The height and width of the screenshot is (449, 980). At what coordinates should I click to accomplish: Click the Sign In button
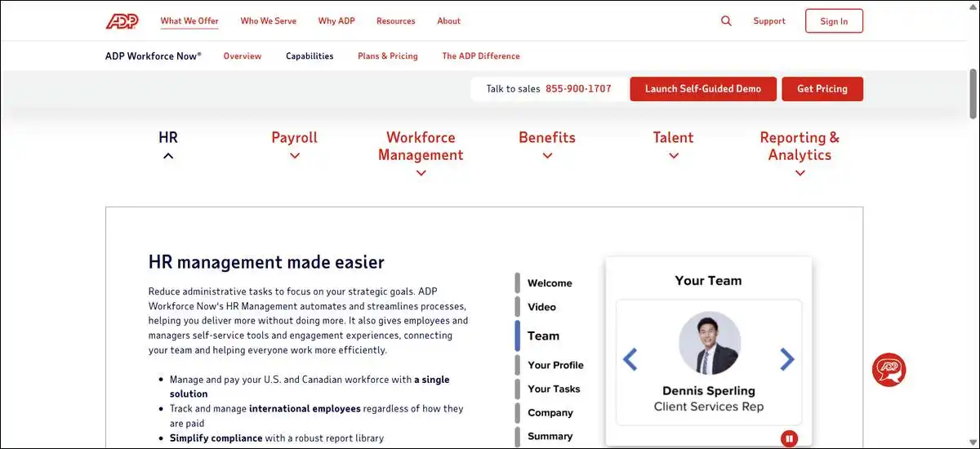(x=834, y=21)
